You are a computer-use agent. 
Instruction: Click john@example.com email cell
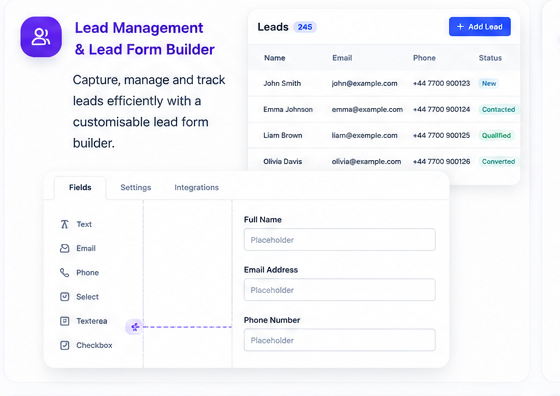pyautogui.click(x=364, y=83)
